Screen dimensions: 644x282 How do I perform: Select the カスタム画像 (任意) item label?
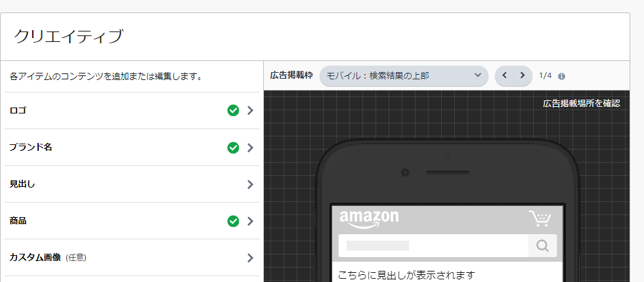48,258
